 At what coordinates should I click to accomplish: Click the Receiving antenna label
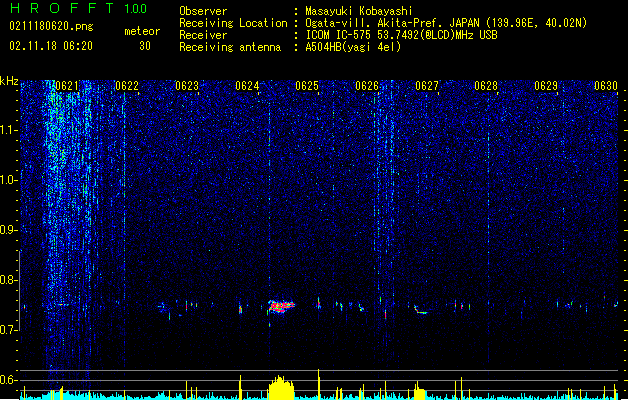(x=230, y=47)
